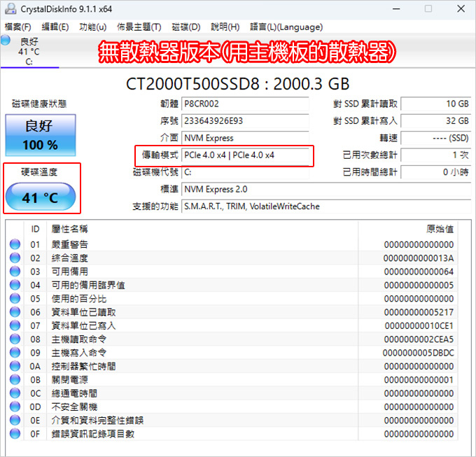Click the transfer mode field PCIe 4.0 x4

tap(245, 155)
